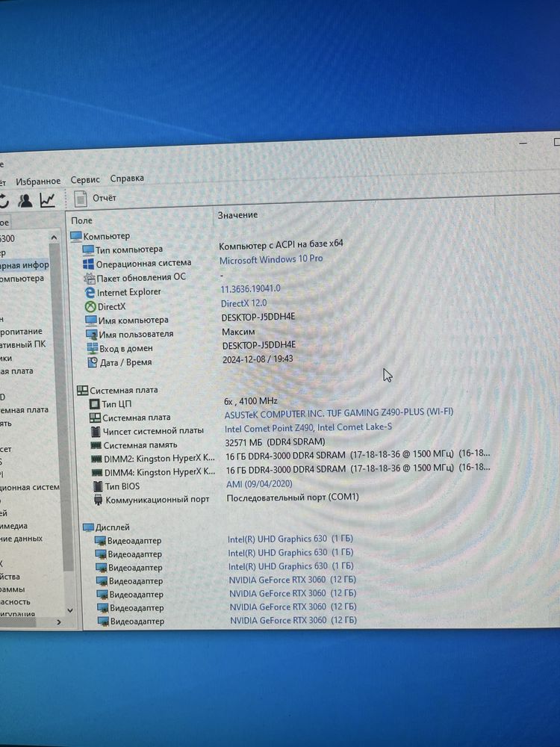This screenshot has width=560, height=747.
Task: Click the Системная плата group icon
Action: pos(82,391)
